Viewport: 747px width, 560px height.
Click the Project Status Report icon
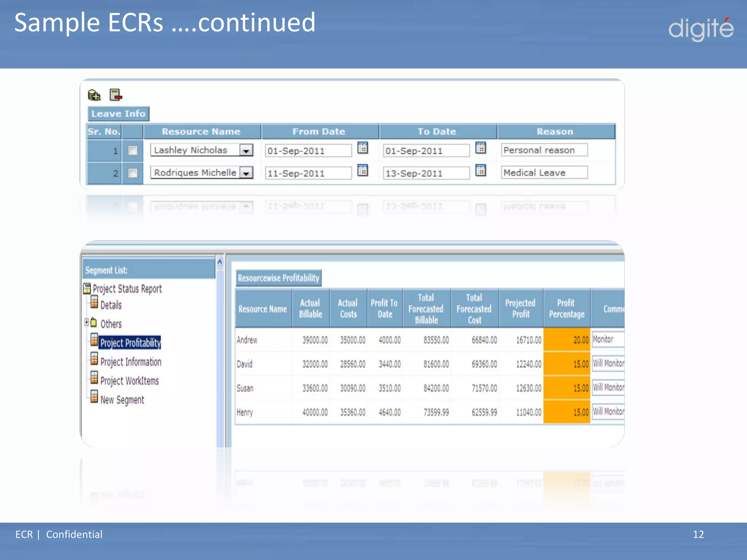coord(87,288)
